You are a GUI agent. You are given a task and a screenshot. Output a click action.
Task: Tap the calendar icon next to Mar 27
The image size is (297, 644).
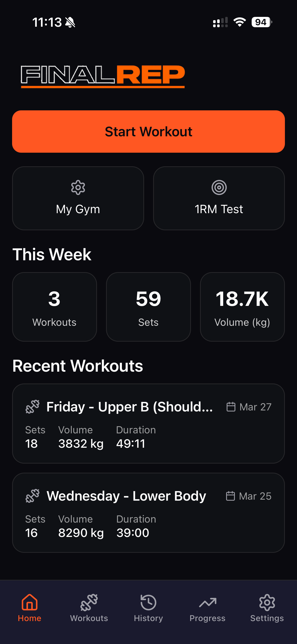[x=231, y=407]
